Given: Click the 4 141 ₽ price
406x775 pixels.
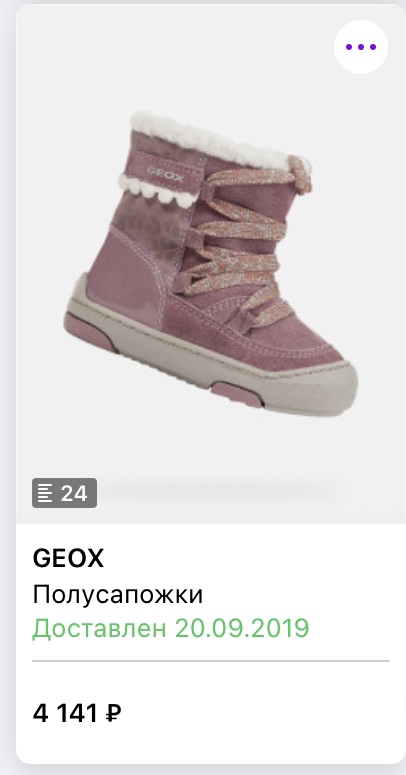Looking at the screenshot, I should pos(77,713).
